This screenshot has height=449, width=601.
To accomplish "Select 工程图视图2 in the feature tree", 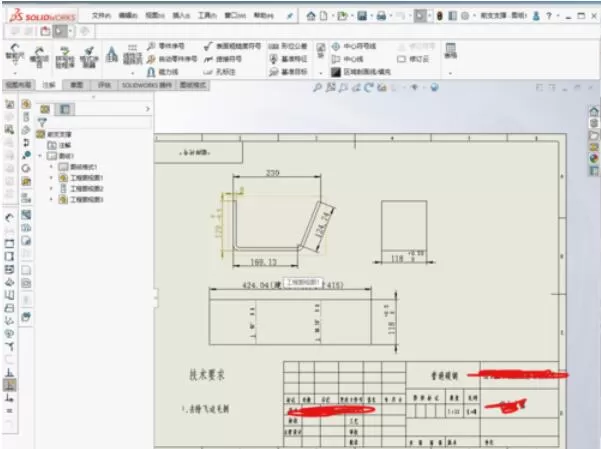I will click(82, 188).
